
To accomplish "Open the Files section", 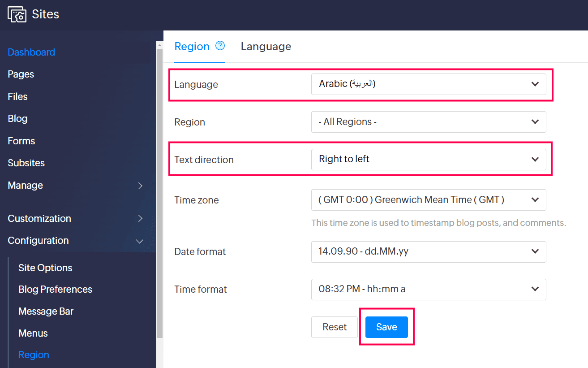I will [x=17, y=96].
